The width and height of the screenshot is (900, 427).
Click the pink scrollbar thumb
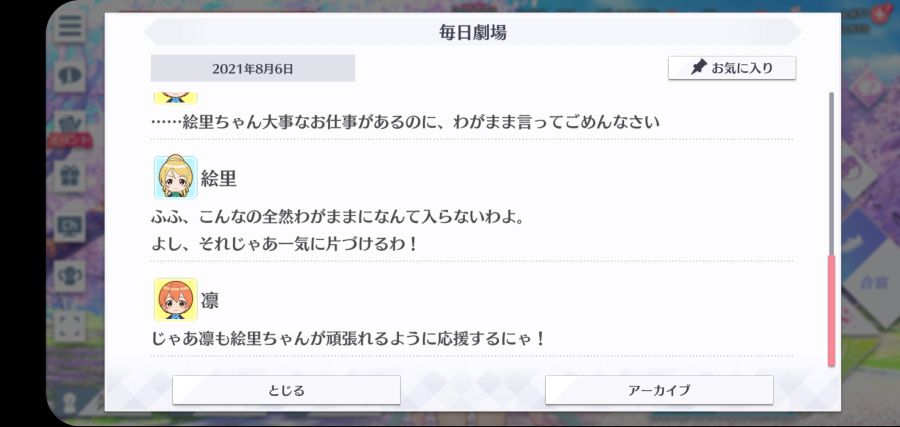831,311
